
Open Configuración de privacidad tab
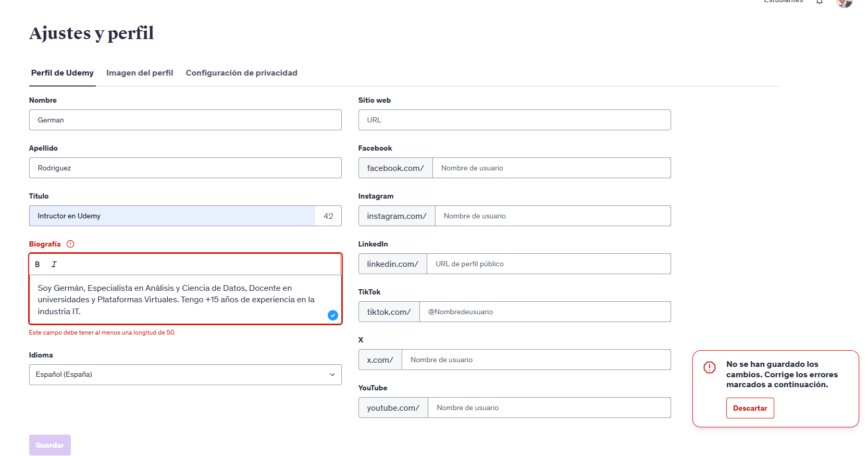pos(242,73)
